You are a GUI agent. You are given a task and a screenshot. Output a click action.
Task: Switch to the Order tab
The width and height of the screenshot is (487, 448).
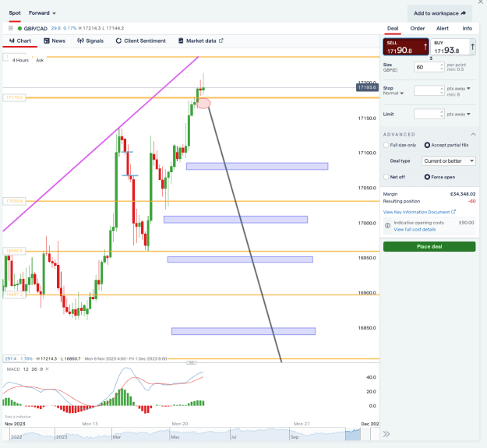418,29
